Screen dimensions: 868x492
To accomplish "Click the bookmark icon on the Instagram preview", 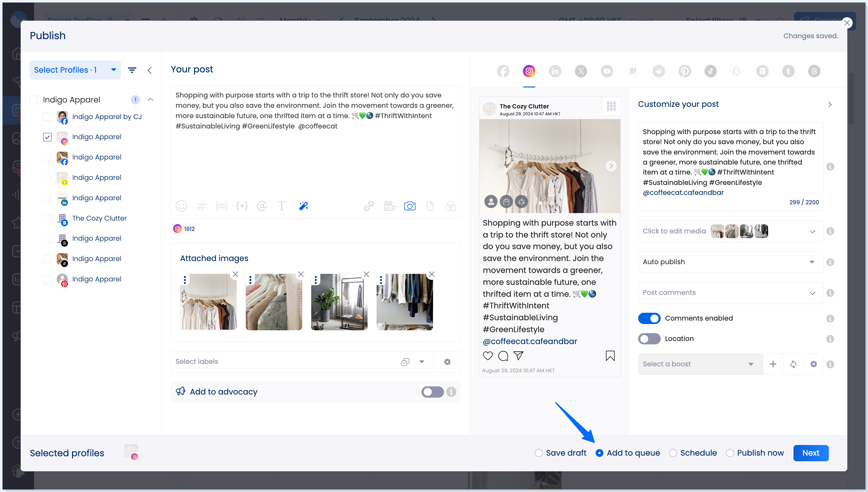I will [610, 355].
